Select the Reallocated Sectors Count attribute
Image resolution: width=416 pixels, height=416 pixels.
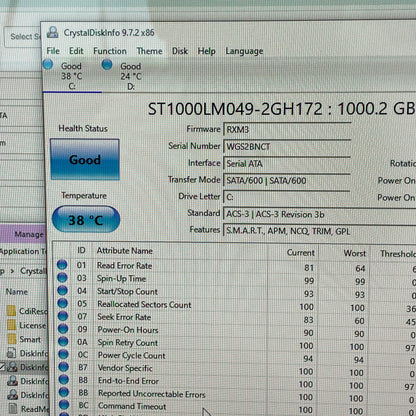tap(144, 305)
